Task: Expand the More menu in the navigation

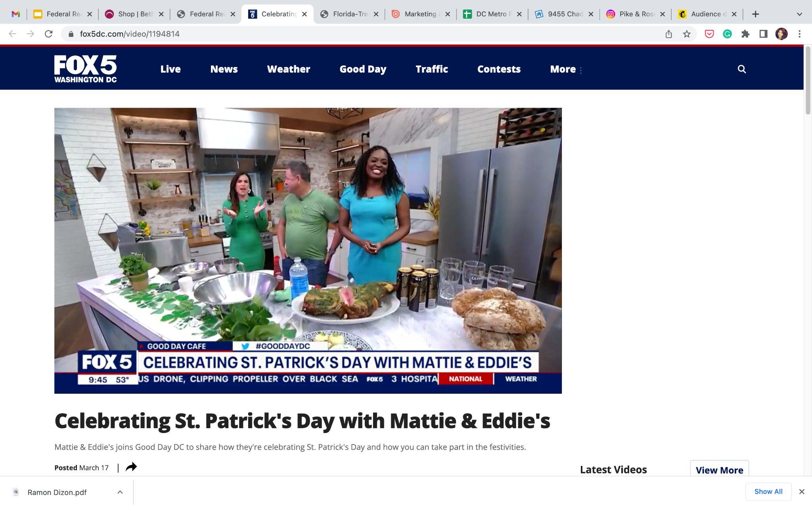Action: (565, 69)
